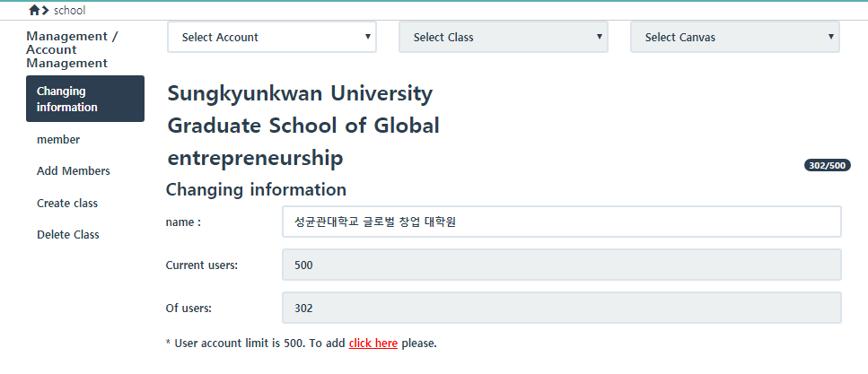Viewport: 868px width, 374px height.
Task: Click the Of users field showing 302
Action: (561, 308)
